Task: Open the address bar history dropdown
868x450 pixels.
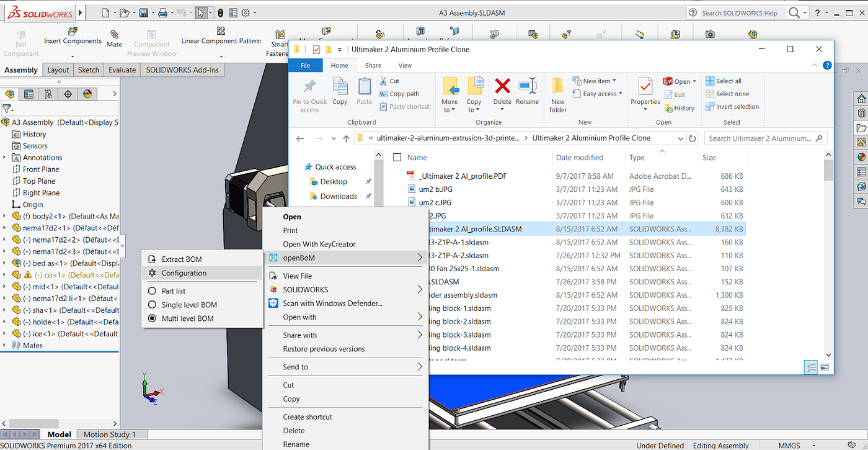Action: point(680,138)
